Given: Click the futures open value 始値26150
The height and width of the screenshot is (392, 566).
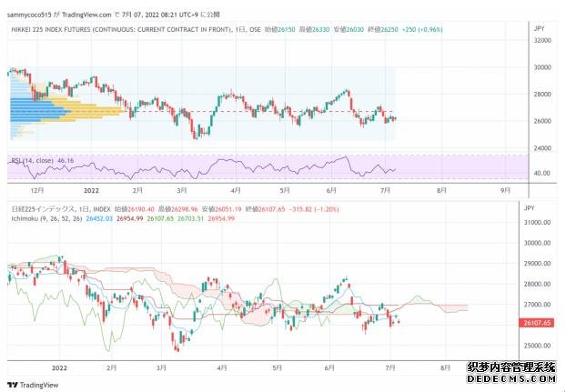Looking at the screenshot, I should 280,30.
